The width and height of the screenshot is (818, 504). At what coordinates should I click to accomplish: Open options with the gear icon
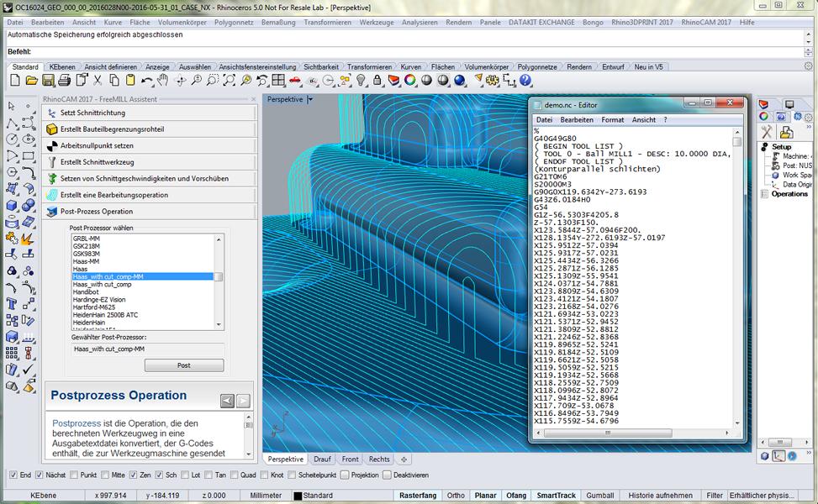[492, 81]
